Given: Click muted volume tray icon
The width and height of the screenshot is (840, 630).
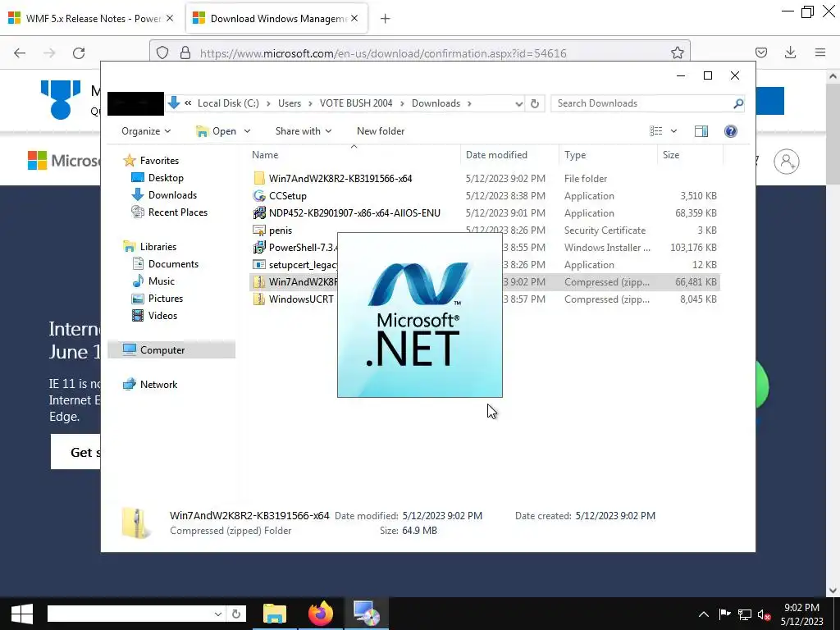Looking at the screenshot, I should point(764,614).
